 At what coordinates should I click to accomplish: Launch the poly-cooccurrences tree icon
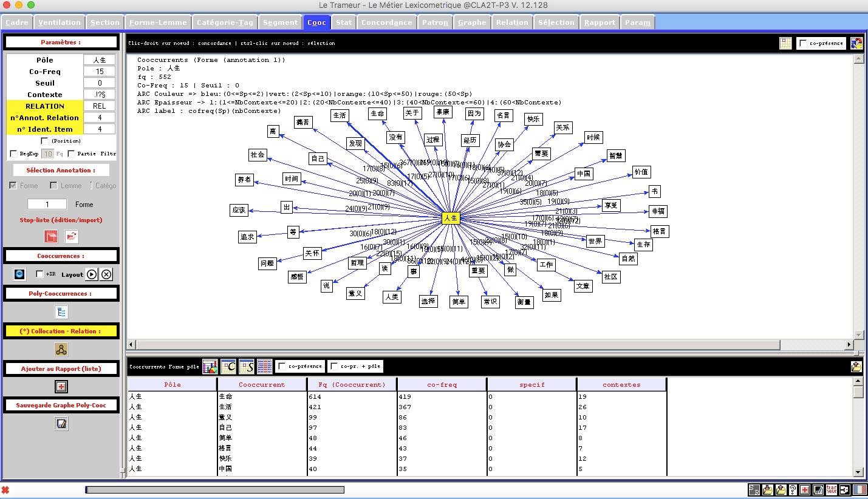tap(61, 312)
